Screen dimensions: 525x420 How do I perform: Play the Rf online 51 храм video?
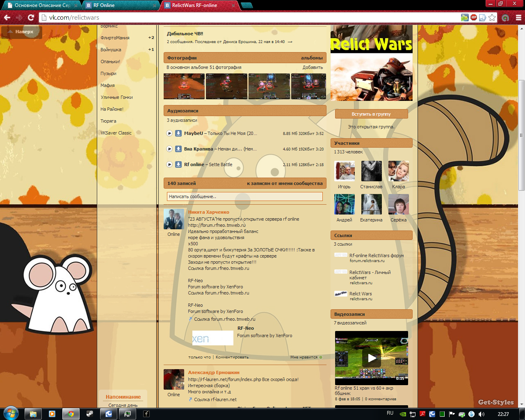click(372, 358)
